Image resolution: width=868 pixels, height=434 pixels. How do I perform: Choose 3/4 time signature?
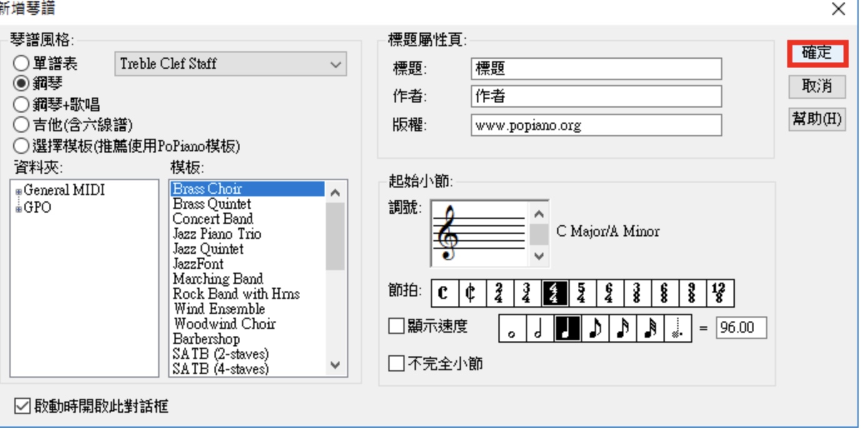[527, 293]
